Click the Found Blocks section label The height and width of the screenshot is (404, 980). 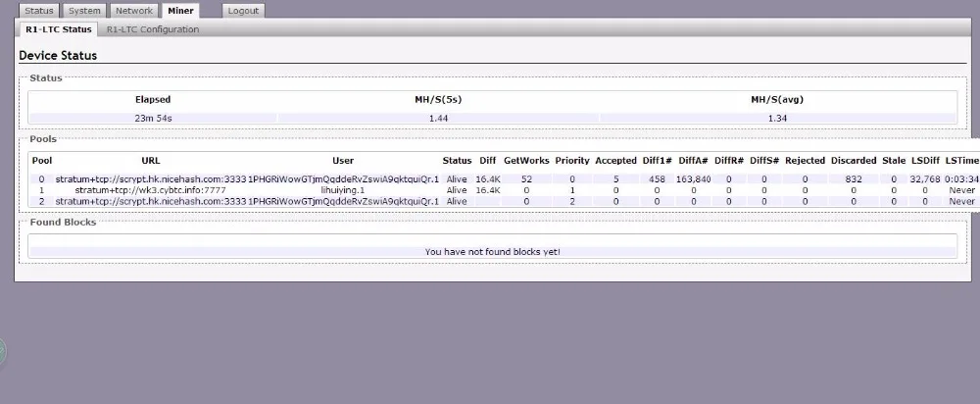(63, 222)
